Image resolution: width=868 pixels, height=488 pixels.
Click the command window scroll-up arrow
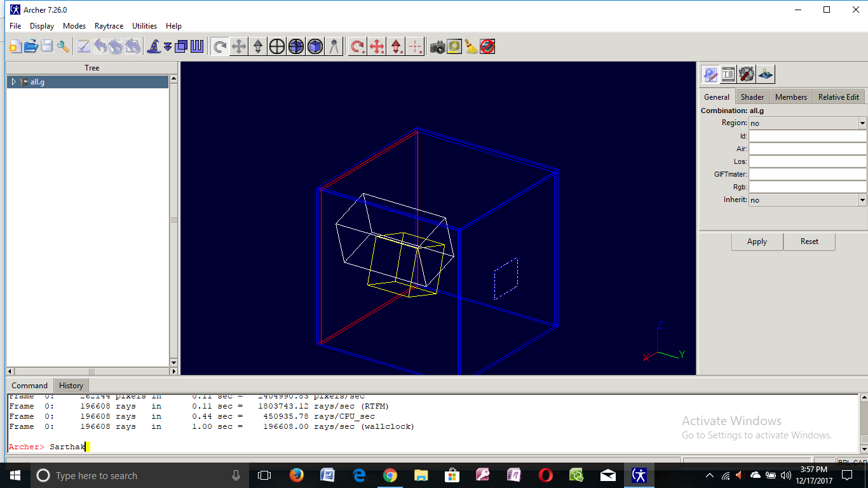point(864,398)
